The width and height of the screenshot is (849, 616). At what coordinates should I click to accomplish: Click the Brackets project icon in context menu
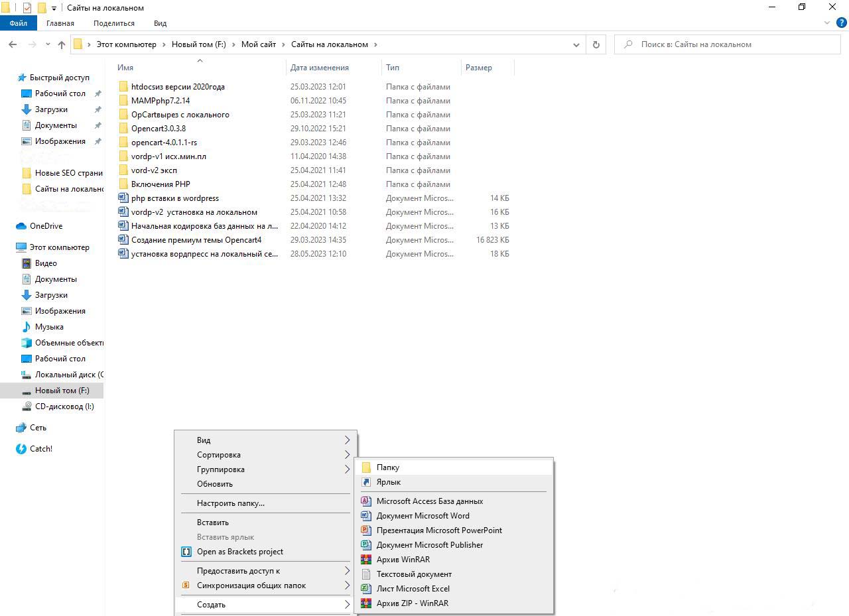(186, 552)
